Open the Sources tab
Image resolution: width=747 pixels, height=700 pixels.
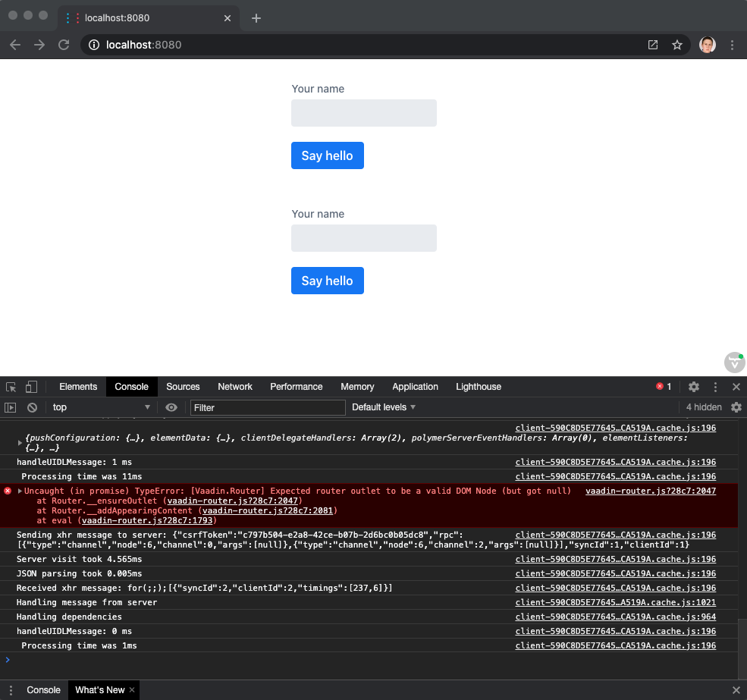click(183, 387)
